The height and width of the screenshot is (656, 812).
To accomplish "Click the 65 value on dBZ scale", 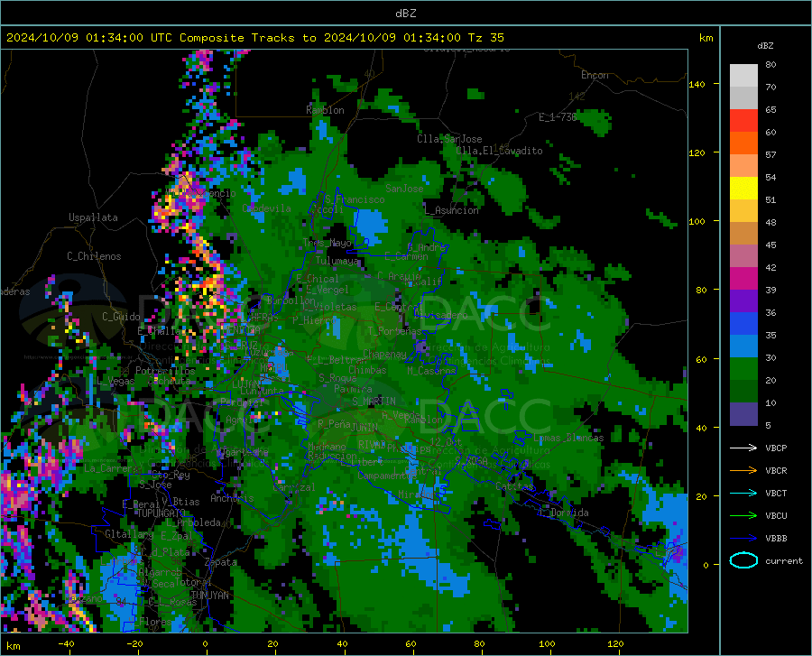I will coord(770,110).
